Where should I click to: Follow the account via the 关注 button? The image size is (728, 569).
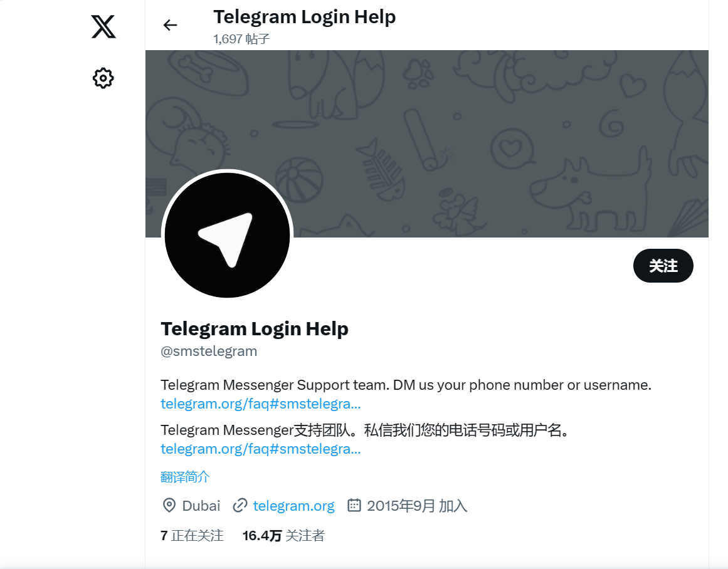pyautogui.click(x=663, y=266)
